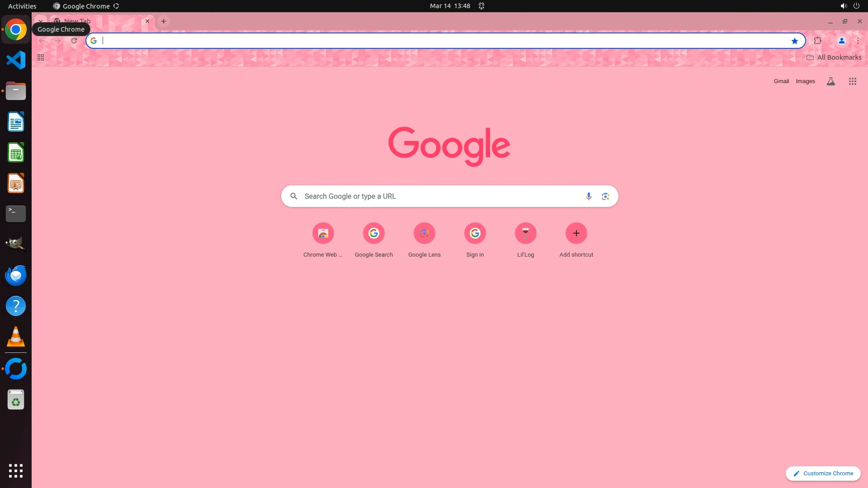
Task: Open the Google apps grid
Action: point(852,81)
